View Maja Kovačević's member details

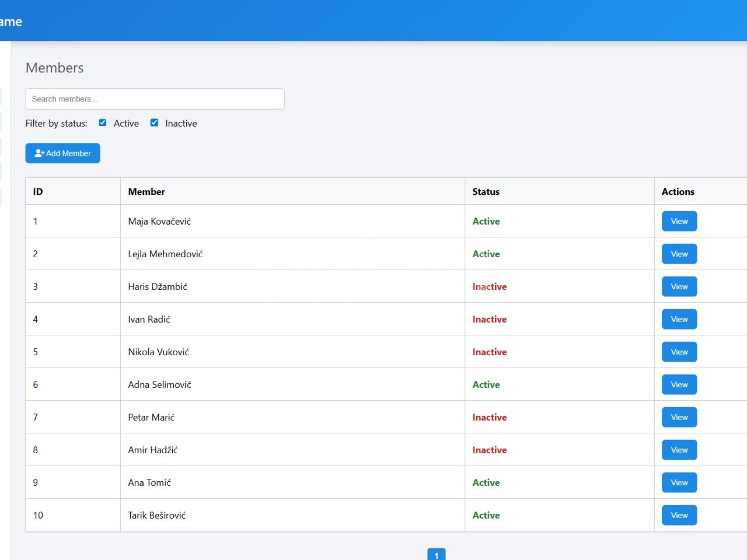[679, 222]
